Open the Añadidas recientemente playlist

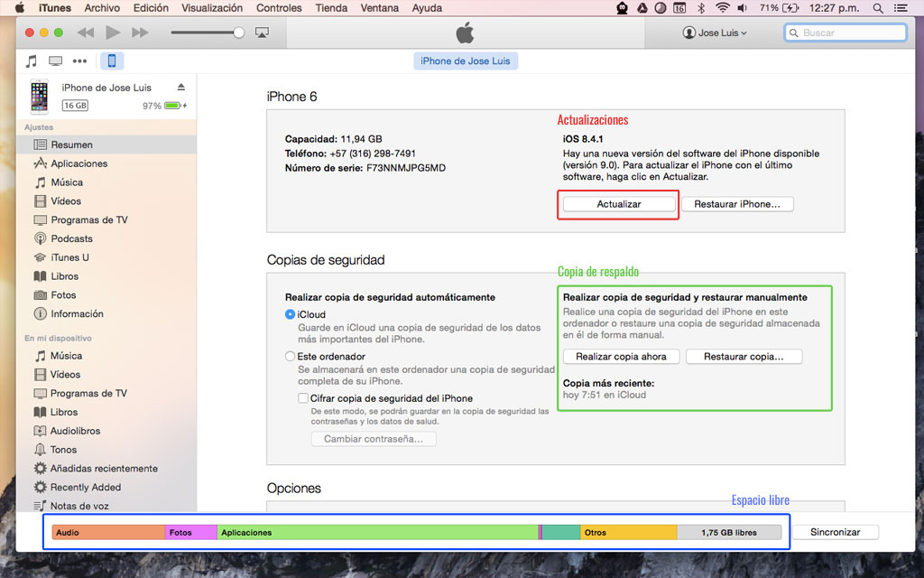coord(106,469)
